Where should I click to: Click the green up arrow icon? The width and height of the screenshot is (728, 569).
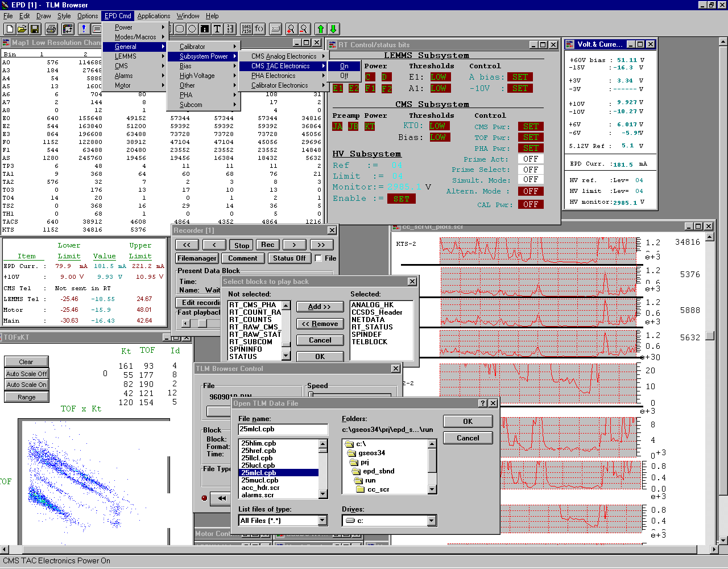(x=321, y=29)
